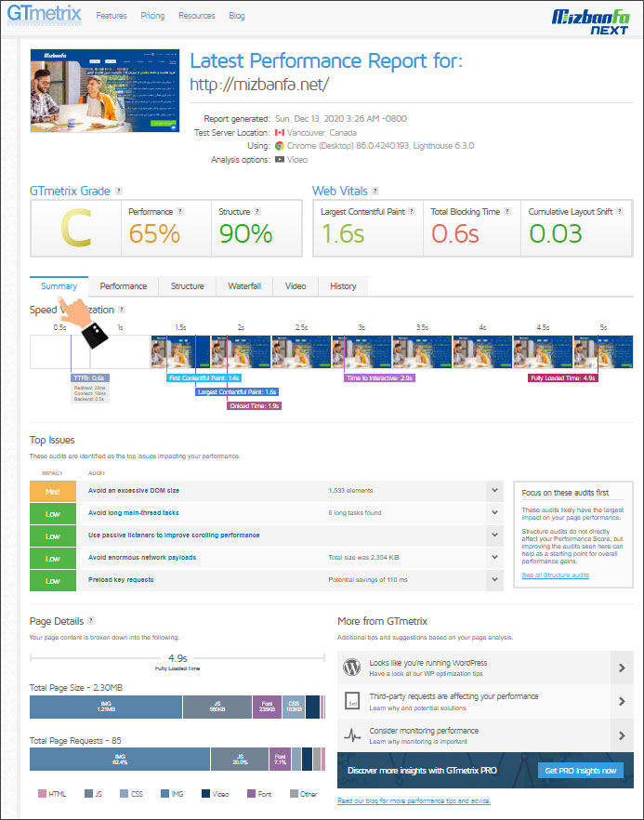The width and height of the screenshot is (644, 820).
Task: Click the Fully Loaded Time 4.9s marker
Action: pyautogui.click(x=563, y=377)
